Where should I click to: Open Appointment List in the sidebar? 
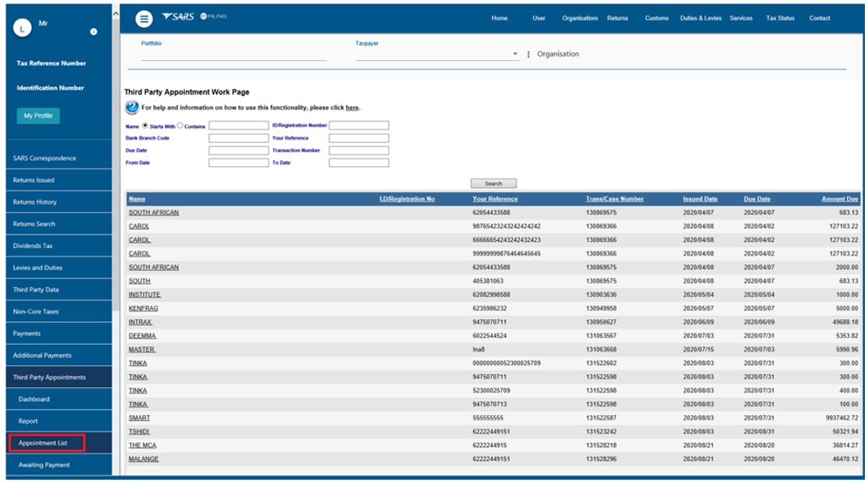44,443
